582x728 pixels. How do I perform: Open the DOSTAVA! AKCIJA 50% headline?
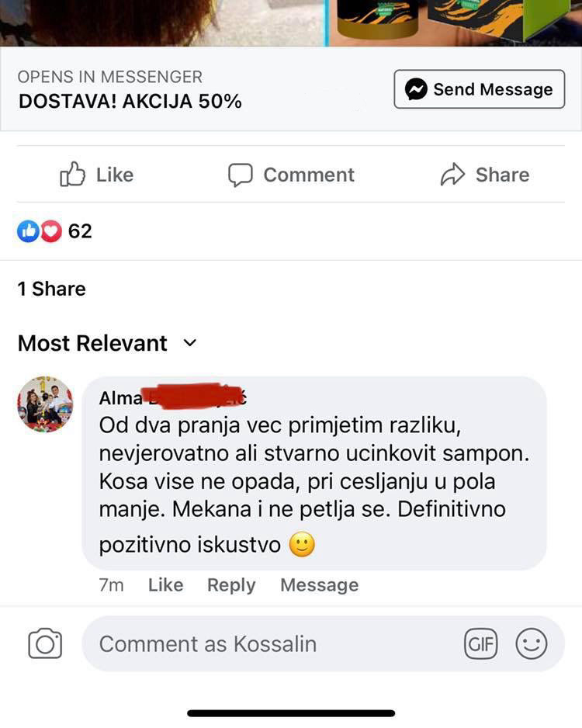130,102
